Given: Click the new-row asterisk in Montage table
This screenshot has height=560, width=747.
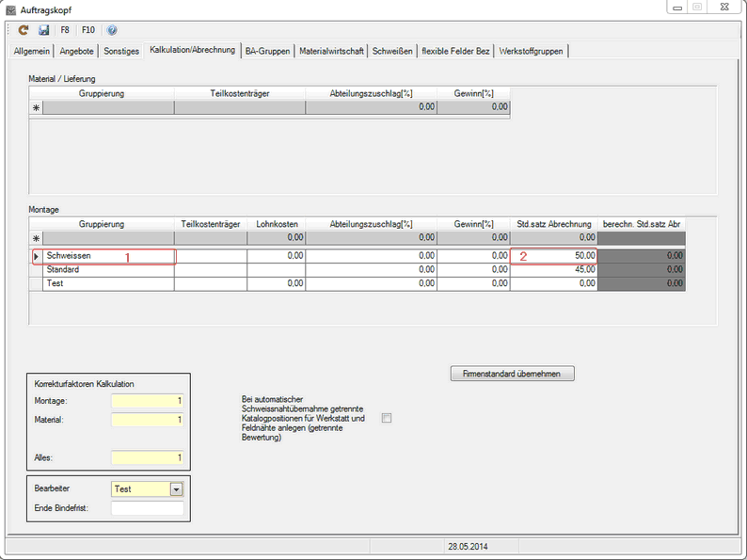Looking at the screenshot, I should click(x=37, y=239).
